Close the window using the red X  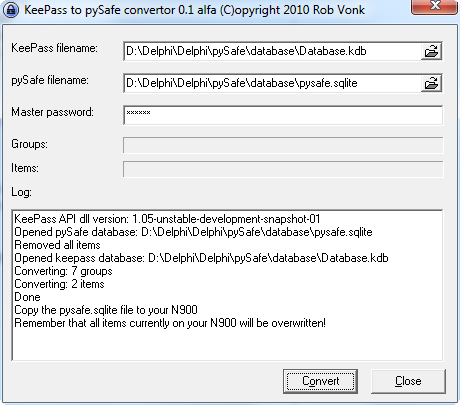435,6
